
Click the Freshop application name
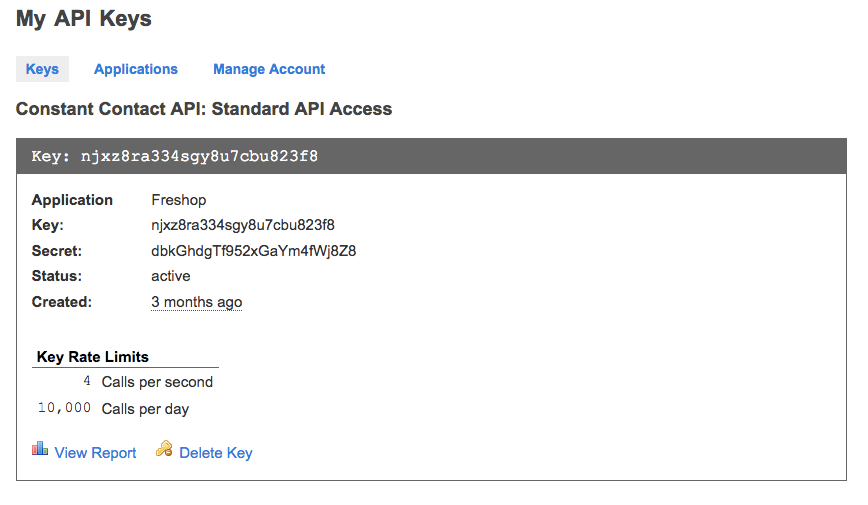pyautogui.click(x=178, y=200)
